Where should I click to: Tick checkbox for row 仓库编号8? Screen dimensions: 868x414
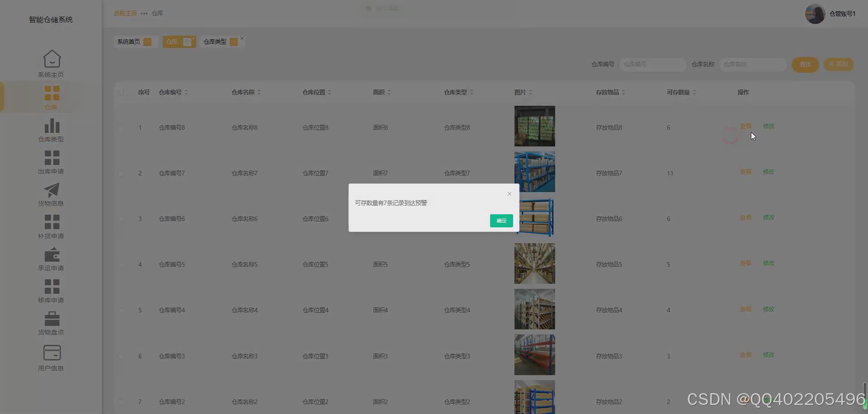point(121,127)
